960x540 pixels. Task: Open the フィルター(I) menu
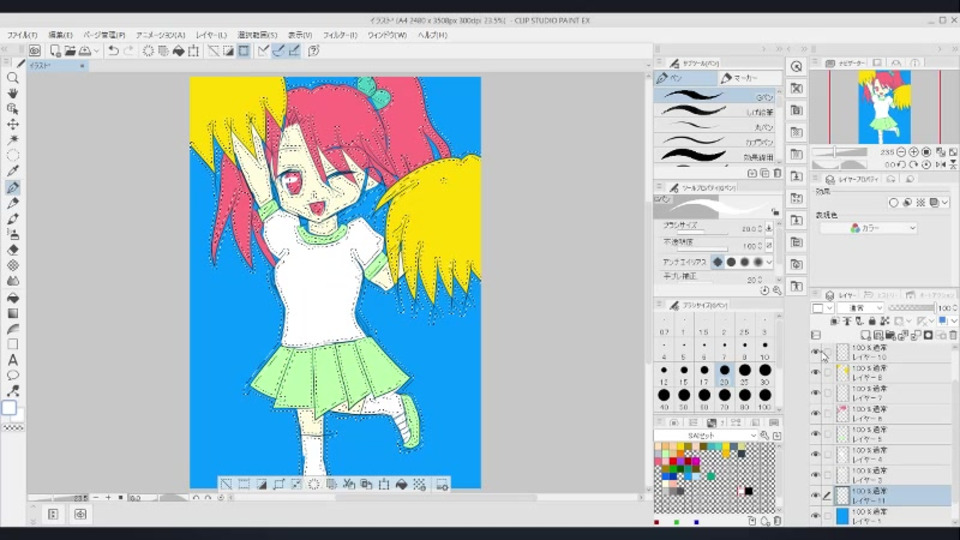340,35
